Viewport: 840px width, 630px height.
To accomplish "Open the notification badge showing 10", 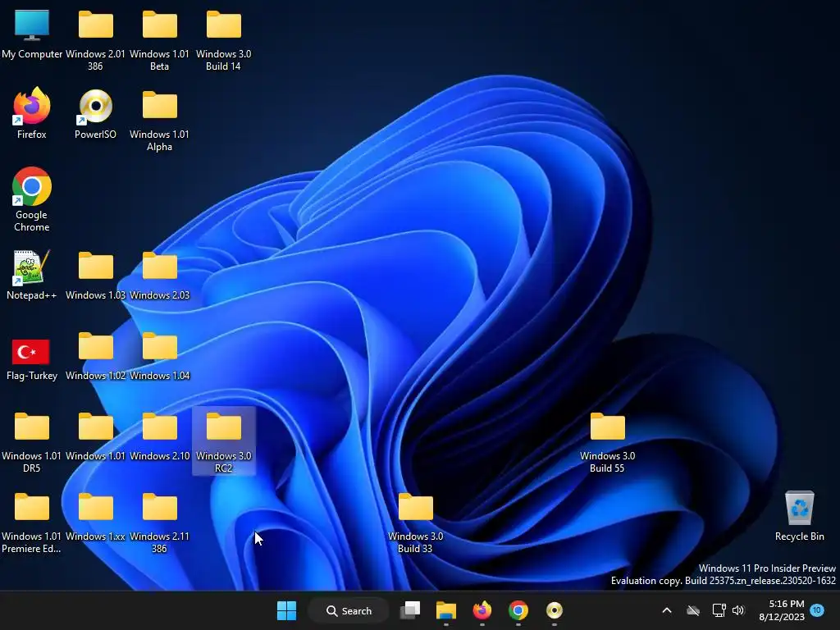I will coord(817,609).
